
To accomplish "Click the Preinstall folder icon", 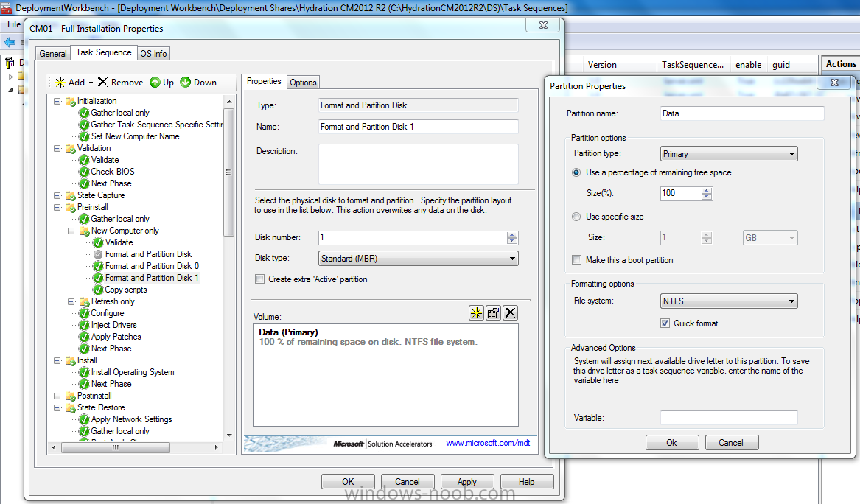I will coord(70,207).
